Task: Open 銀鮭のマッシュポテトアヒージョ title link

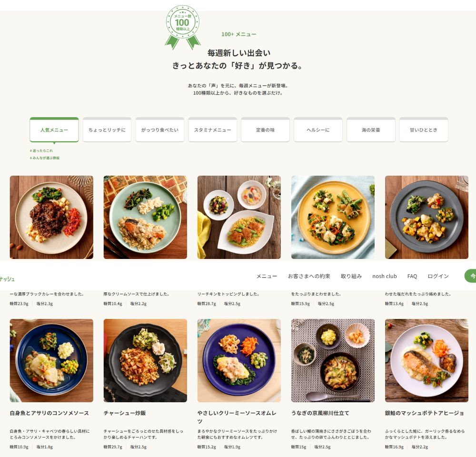Action: 425,413
